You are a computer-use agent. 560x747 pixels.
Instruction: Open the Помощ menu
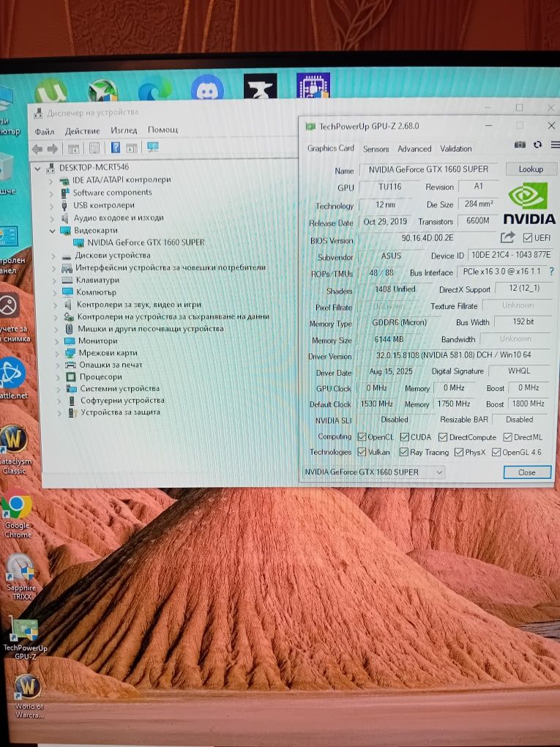pyautogui.click(x=163, y=130)
